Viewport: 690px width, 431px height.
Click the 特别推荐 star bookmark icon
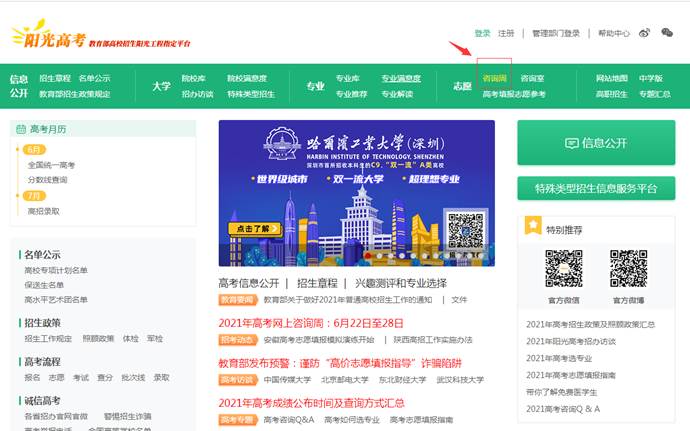tap(533, 226)
